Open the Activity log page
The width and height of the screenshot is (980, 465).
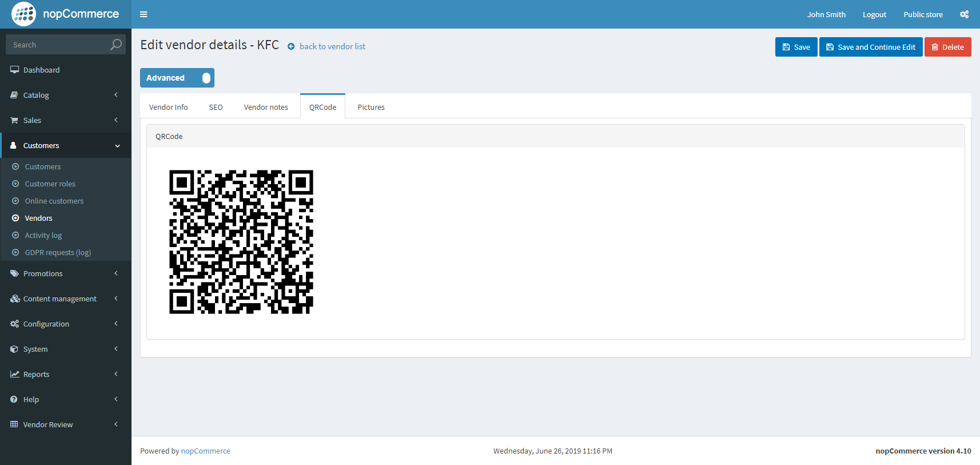pyautogui.click(x=43, y=235)
